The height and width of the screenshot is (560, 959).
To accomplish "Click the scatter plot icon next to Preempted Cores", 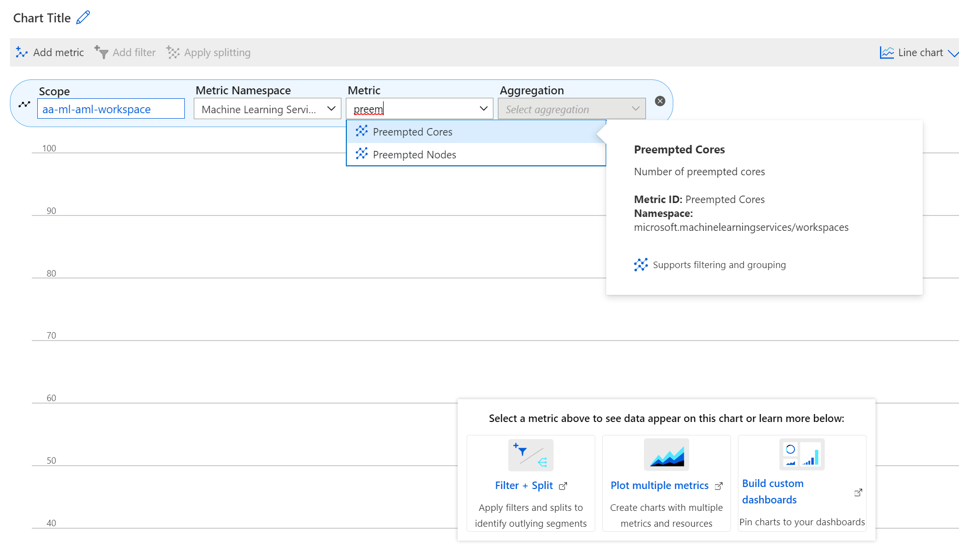I will click(x=361, y=132).
